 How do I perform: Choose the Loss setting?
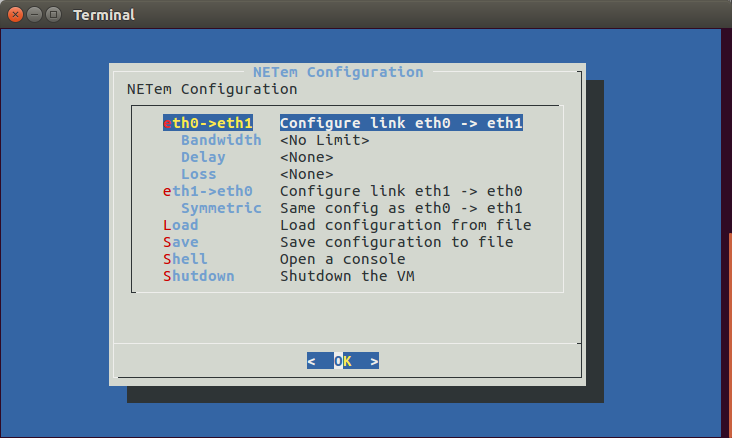coord(198,174)
